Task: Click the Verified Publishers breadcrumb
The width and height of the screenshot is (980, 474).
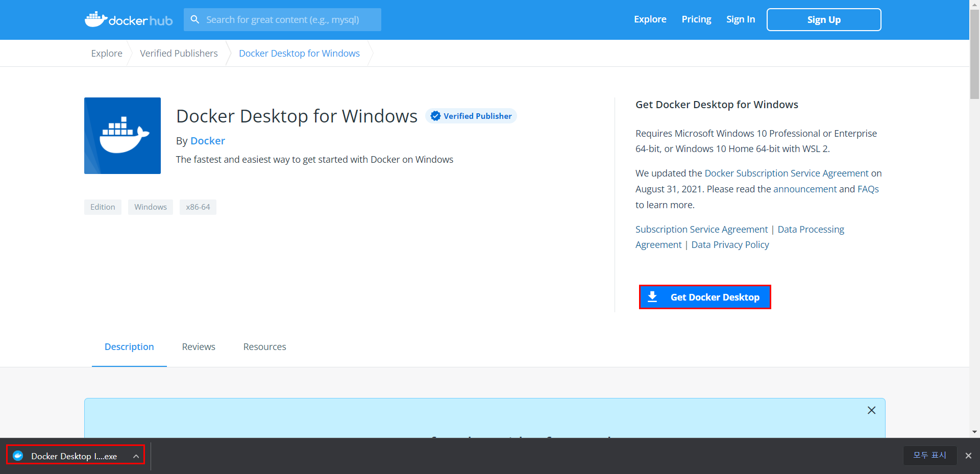Action: tap(179, 53)
